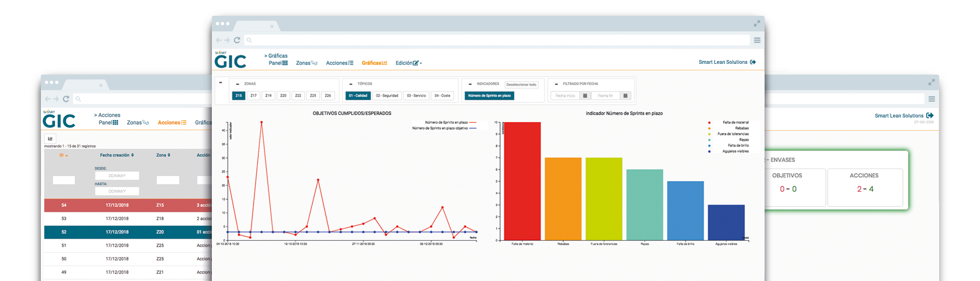Viewport: 980px width, 281px height.
Task: Open Zonas tab in left Acciones window
Action: pos(138,123)
